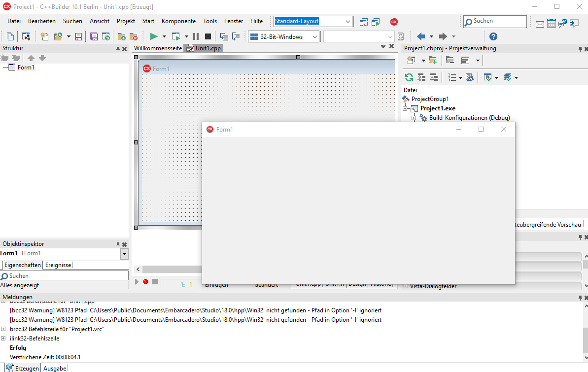Open the Komponente menu
This screenshot has height=372, width=588.
point(178,21)
